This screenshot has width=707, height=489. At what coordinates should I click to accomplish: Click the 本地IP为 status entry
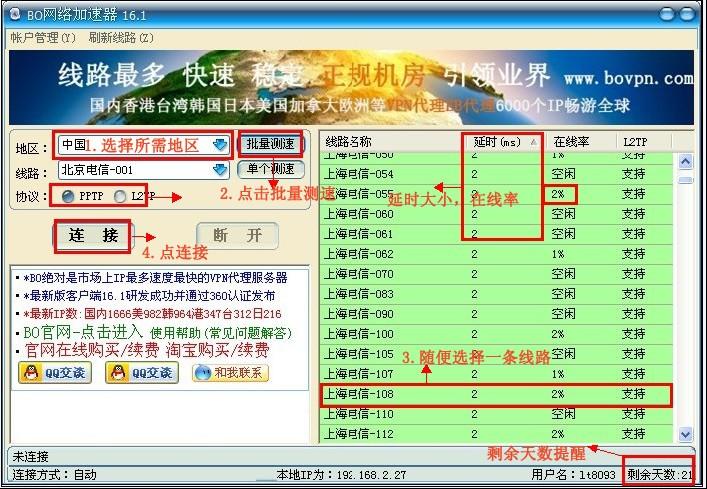pyautogui.click(x=341, y=475)
